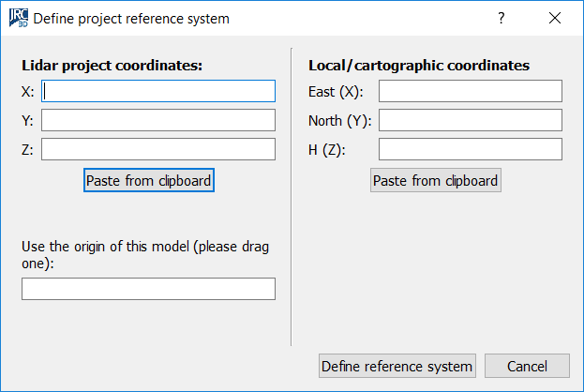Click into the Lidar Z coordinate field
Screen dimensions: 584x392
click(x=157, y=149)
